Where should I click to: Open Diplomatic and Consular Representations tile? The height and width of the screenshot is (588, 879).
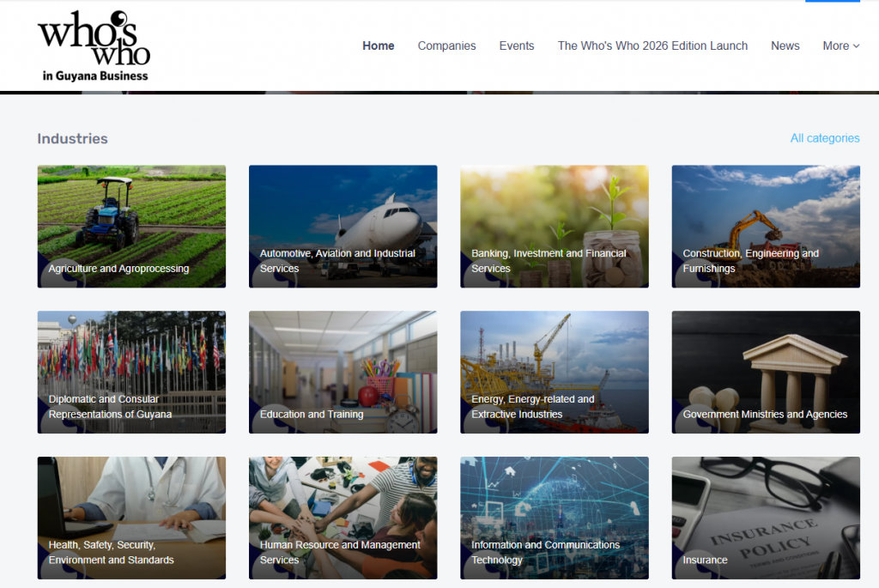[131, 372]
